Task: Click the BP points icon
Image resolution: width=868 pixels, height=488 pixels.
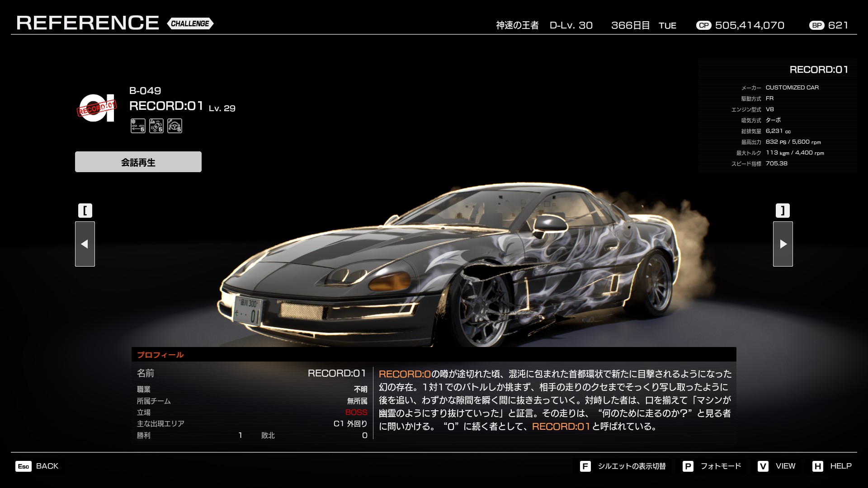Action: point(816,25)
